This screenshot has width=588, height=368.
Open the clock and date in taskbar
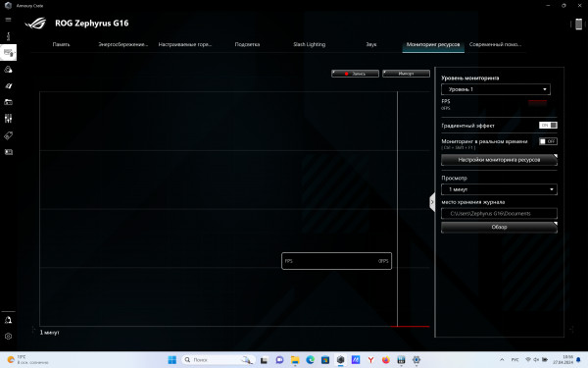tap(563, 360)
